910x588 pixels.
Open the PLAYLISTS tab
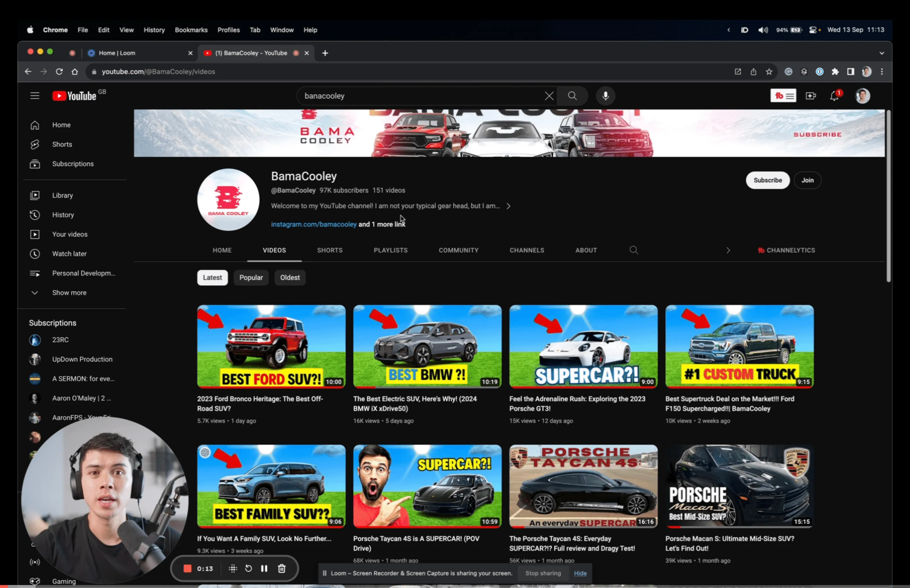(390, 250)
